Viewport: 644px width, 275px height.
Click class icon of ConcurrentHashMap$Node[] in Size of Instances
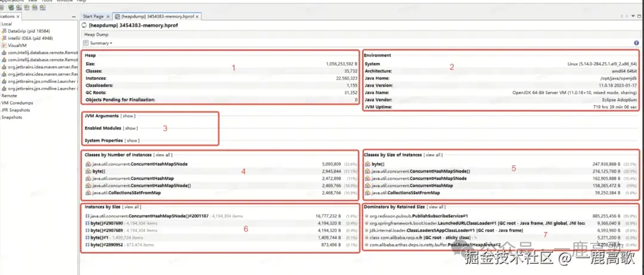(367, 171)
